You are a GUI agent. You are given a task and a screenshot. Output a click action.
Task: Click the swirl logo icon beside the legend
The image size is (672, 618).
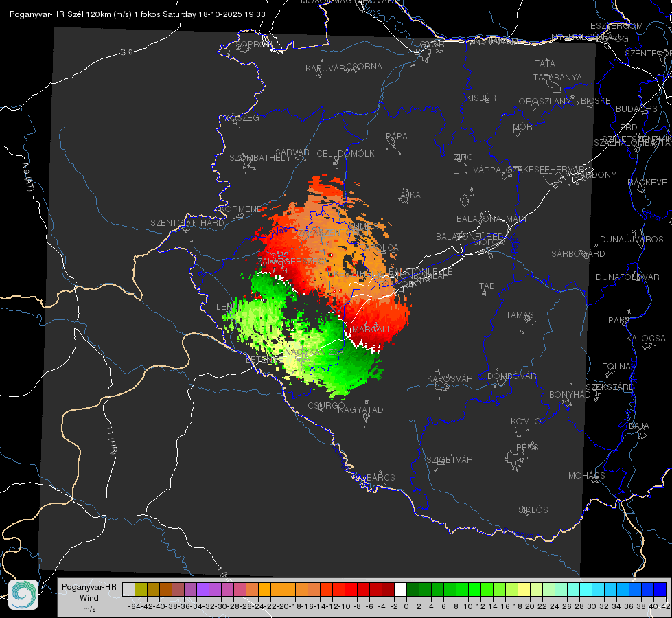23,595
